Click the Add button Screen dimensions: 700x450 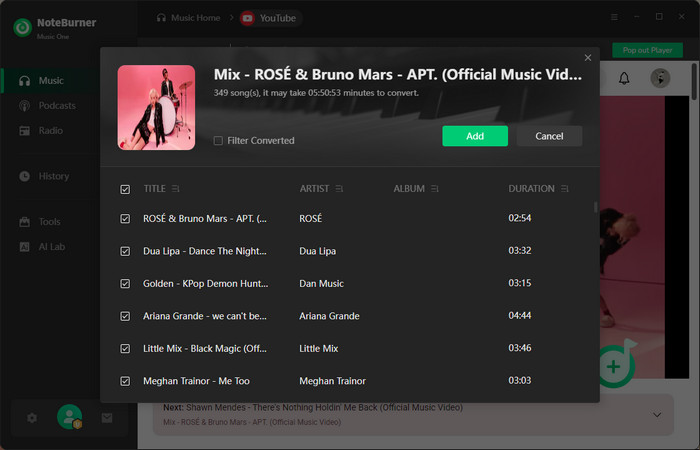[475, 136]
